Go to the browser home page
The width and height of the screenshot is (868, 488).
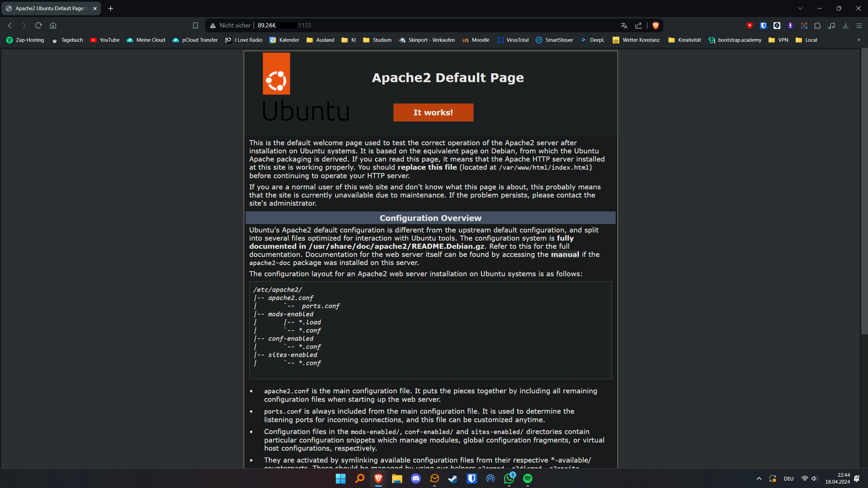[53, 25]
